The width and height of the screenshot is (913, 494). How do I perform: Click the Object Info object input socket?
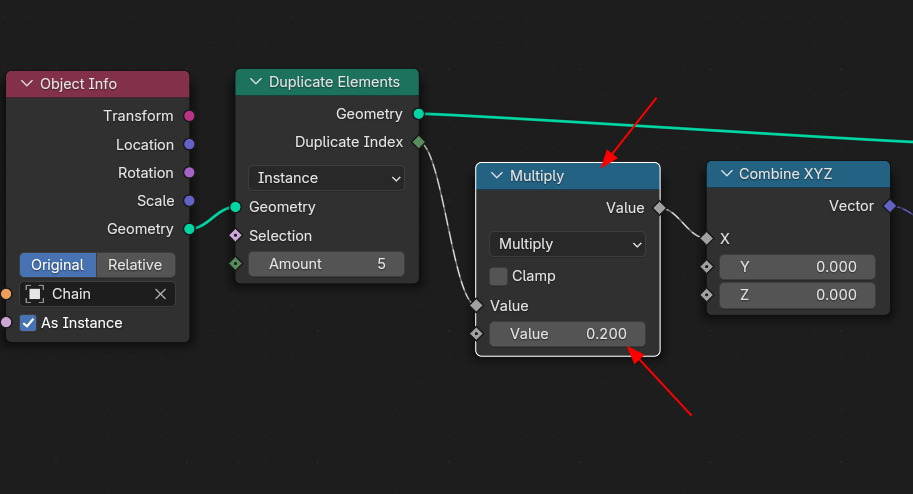pyautogui.click(x=6, y=294)
